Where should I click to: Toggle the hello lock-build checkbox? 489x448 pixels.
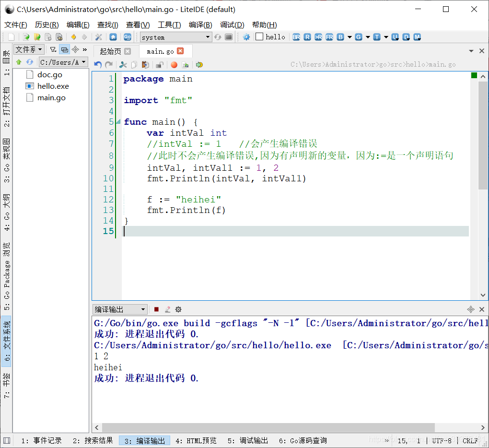(x=259, y=37)
